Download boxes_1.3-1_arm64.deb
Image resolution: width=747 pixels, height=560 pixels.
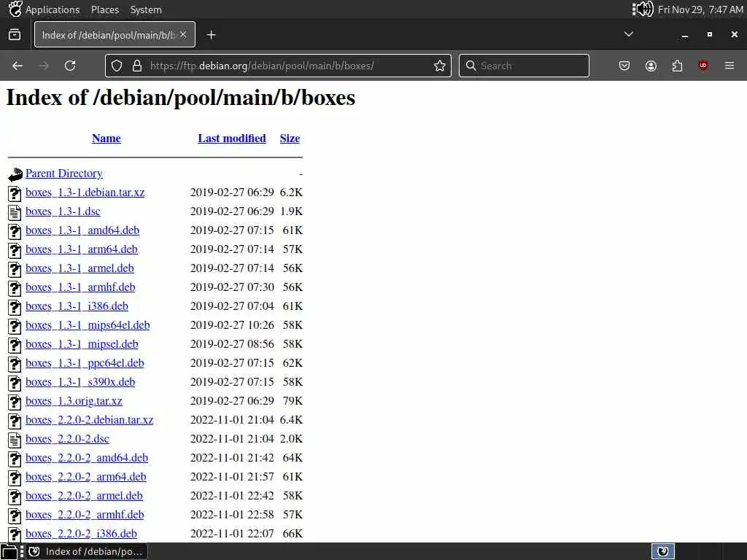tap(82, 249)
